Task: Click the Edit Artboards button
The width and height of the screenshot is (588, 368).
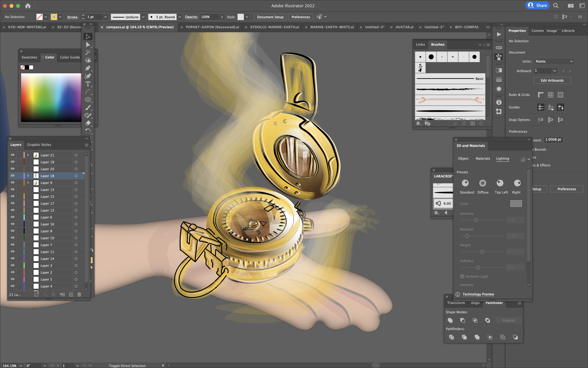Action: click(552, 80)
